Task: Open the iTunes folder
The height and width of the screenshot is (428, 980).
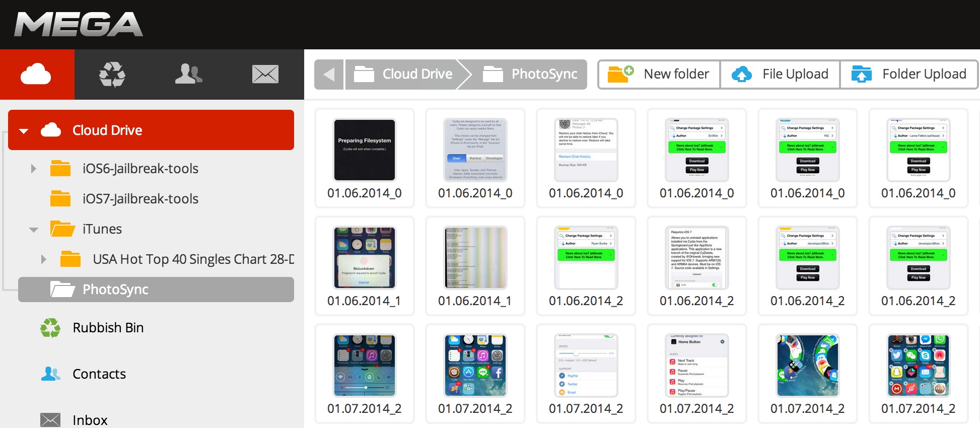Action: click(102, 229)
